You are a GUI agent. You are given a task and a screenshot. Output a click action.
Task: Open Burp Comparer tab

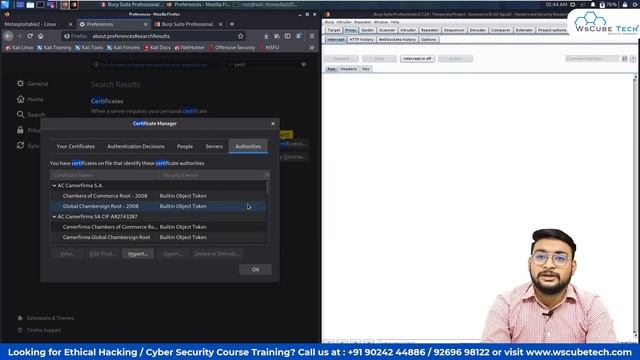[x=500, y=30]
